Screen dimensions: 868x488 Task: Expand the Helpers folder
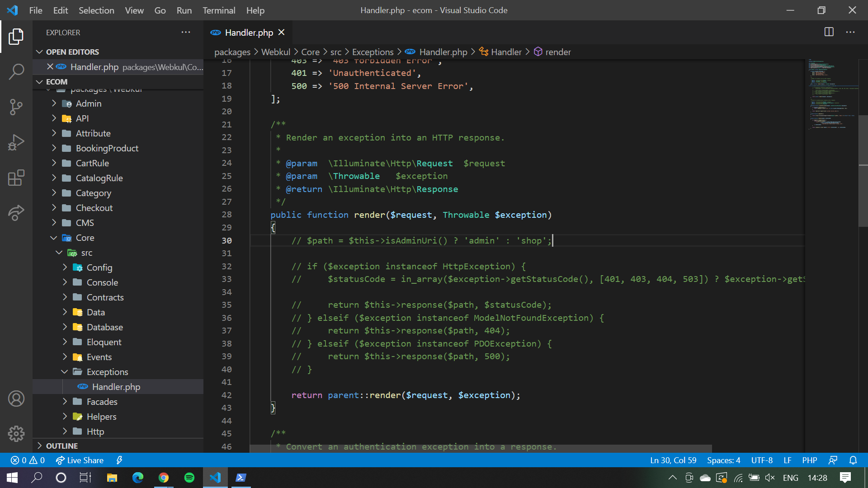[118, 417]
